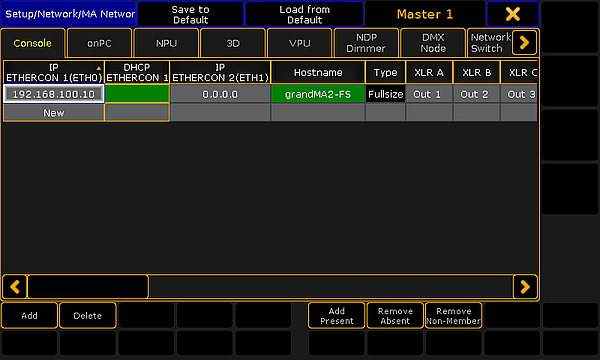Open the VPU tab
600x360 pixels.
point(300,43)
